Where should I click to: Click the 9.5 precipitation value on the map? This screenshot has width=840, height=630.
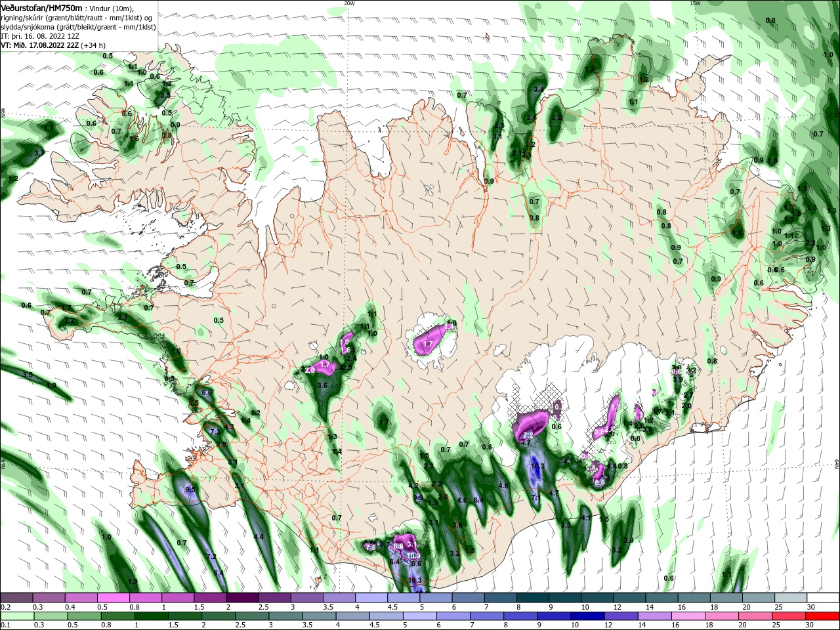click(190, 490)
